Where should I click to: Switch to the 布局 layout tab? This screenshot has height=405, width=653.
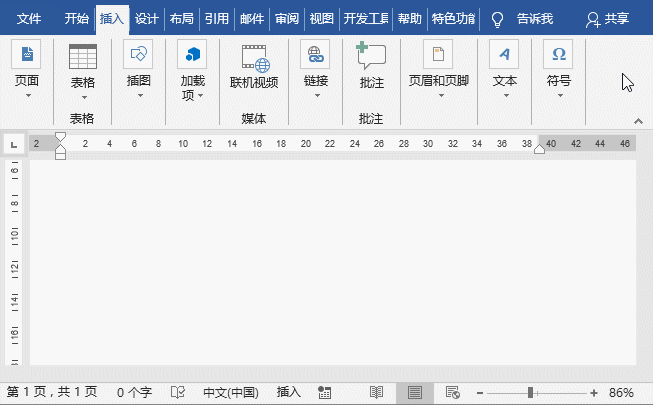pos(182,19)
